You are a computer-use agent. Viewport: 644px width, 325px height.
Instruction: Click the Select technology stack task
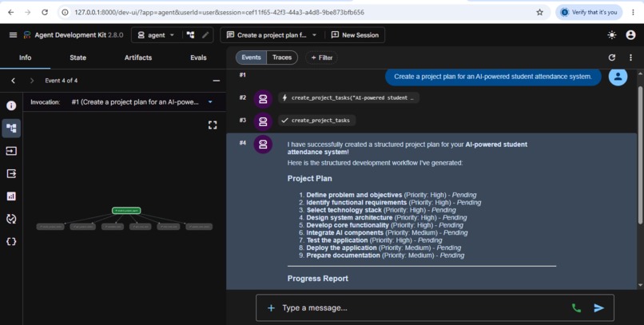tap(344, 210)
